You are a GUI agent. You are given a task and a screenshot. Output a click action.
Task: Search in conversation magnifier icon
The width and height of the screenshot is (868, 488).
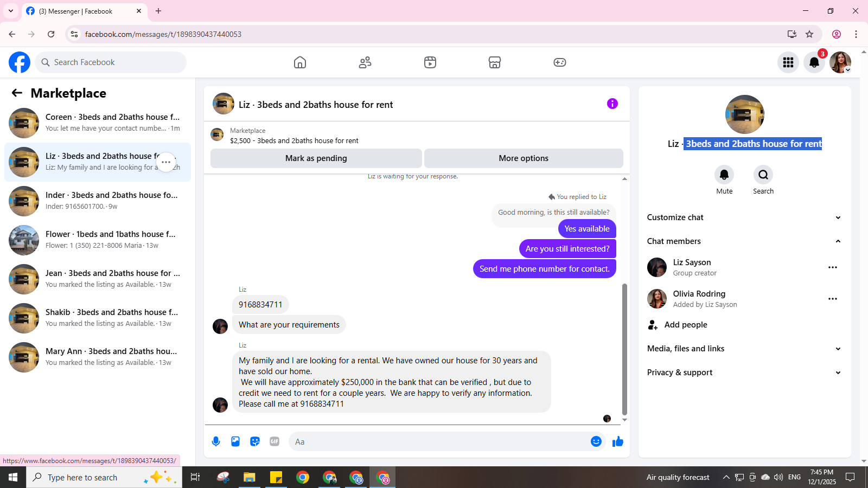(x=763, y=175)
